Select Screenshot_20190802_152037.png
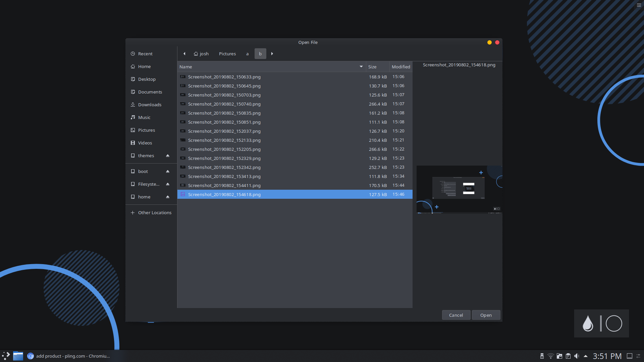This screenshot has width=644, height=362. (295, 131)
